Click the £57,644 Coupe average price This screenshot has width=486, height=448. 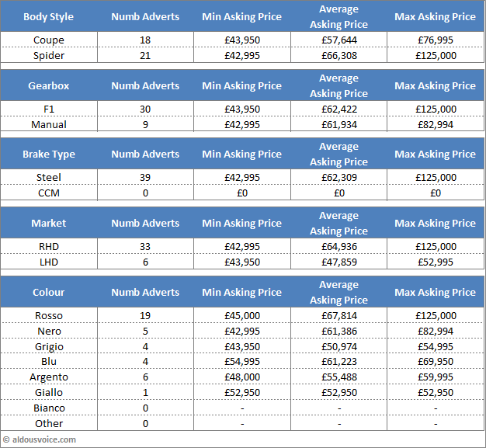tap(339, 40)
